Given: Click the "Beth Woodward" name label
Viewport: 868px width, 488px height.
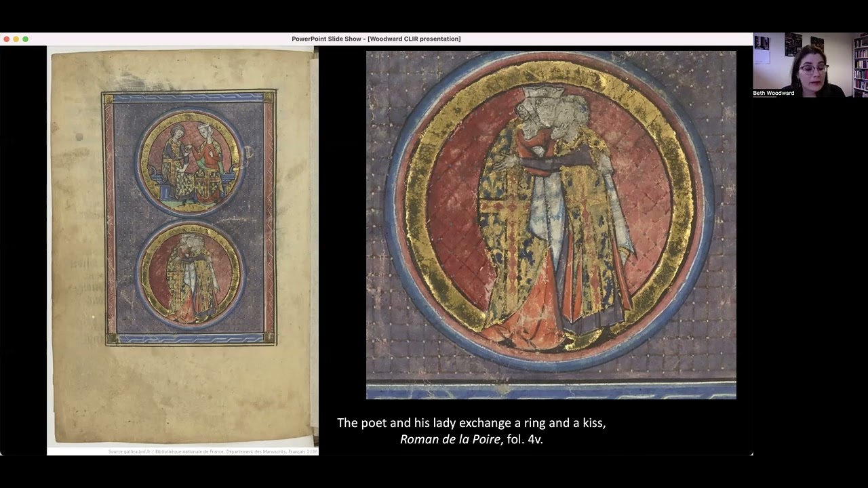Looking at the screenshot, I should tap(774, 93).
